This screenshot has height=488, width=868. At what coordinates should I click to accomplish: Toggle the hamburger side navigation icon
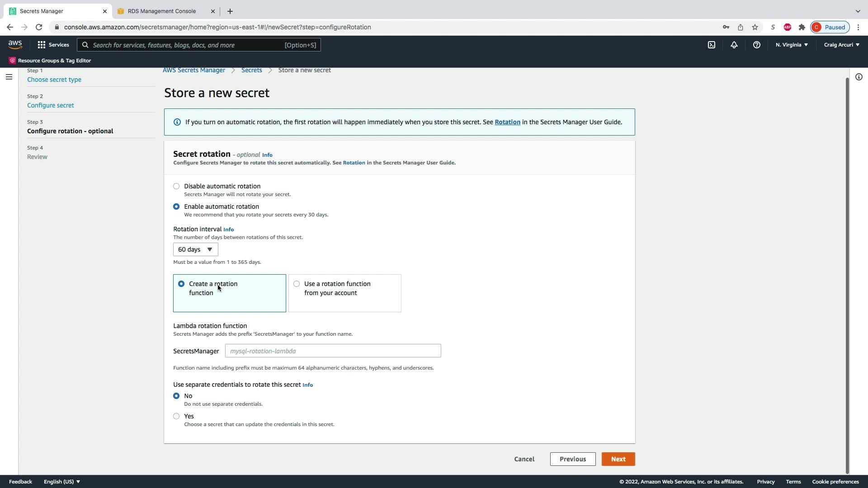(9, 77)
